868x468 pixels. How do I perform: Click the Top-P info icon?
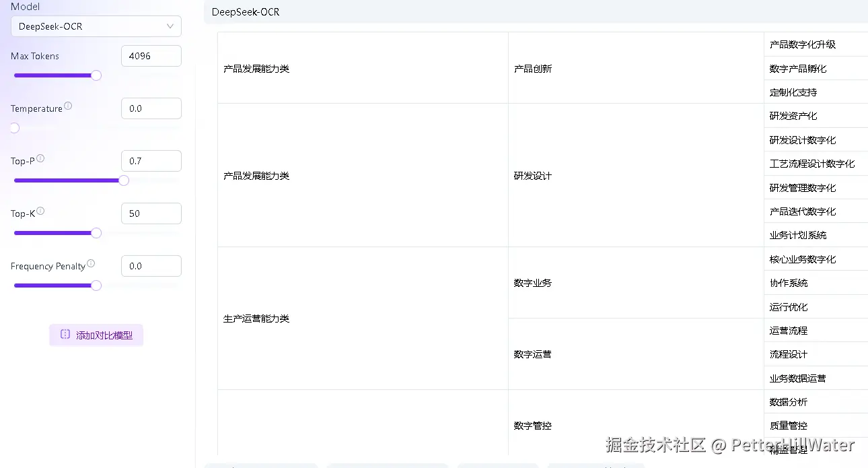(x=40, y=158)
